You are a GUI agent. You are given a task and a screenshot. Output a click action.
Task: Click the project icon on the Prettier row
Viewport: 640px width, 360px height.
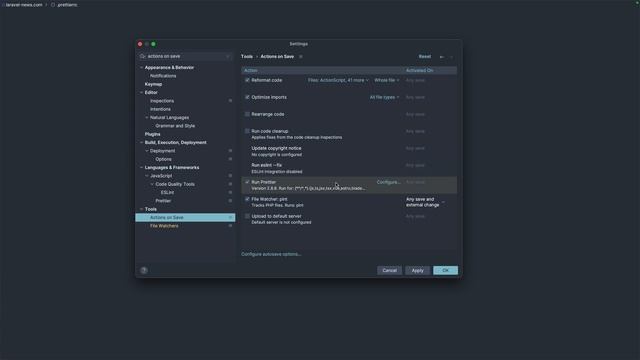click(230, 201)
